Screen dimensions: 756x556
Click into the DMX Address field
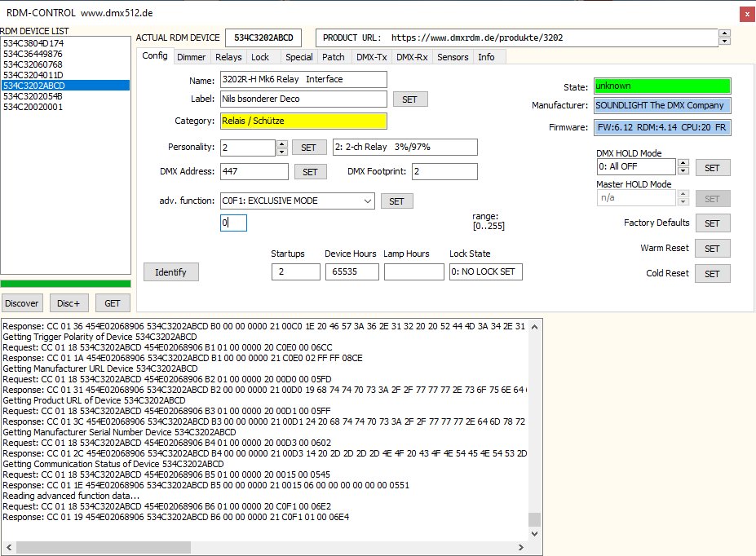tap(254, 172)
